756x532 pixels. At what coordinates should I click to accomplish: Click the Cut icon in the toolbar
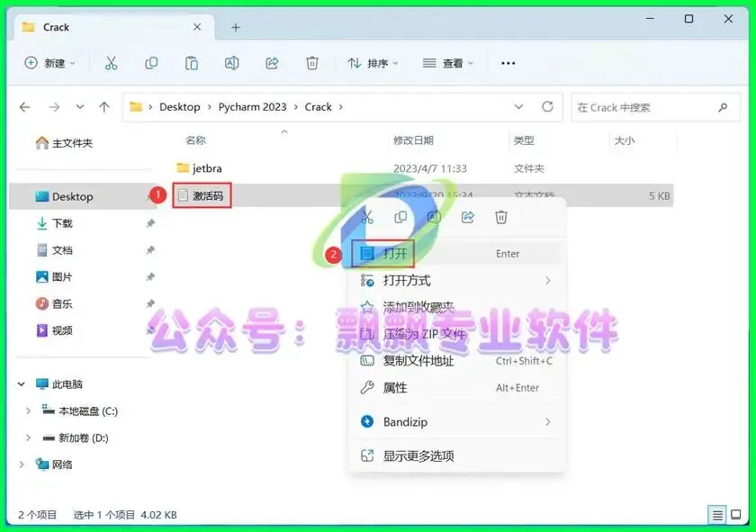[x=112, y=63]
